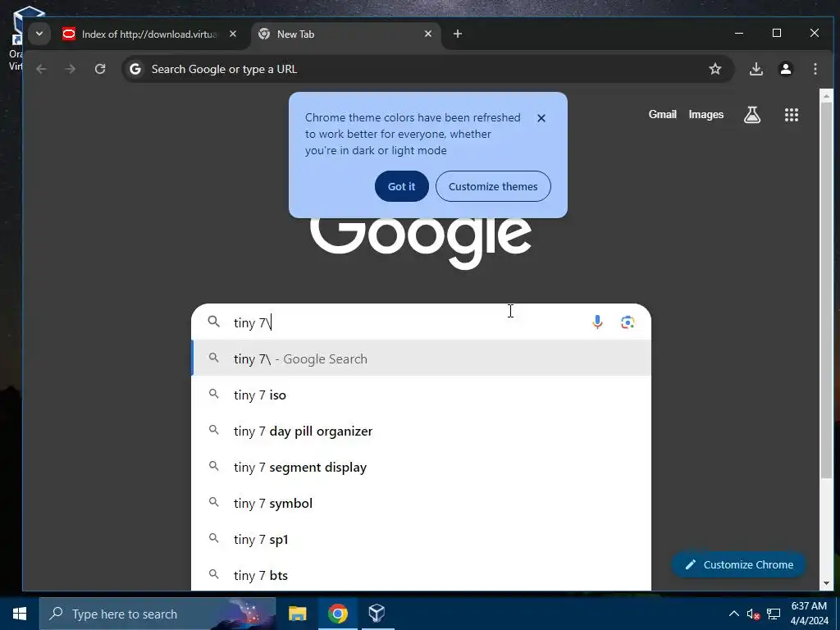Maximize the Chrome window
Viewport: 840px width, 630px height.
point(777,33)
